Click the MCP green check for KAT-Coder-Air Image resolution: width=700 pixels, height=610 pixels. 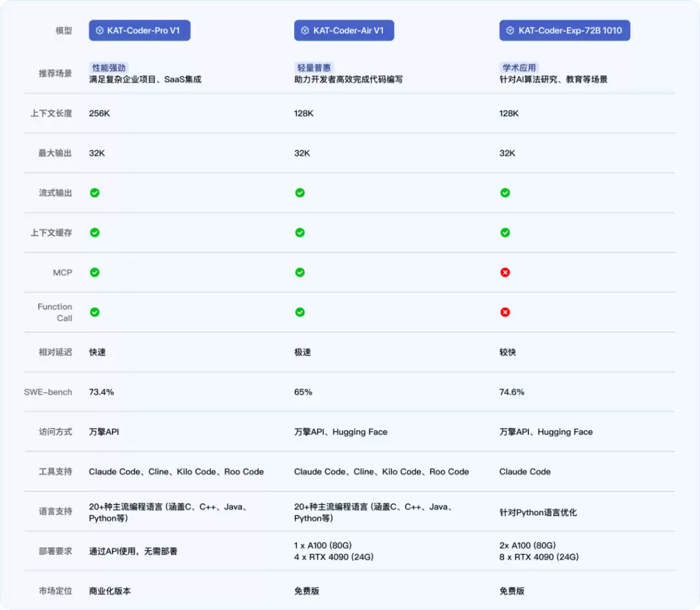point(299,272)
